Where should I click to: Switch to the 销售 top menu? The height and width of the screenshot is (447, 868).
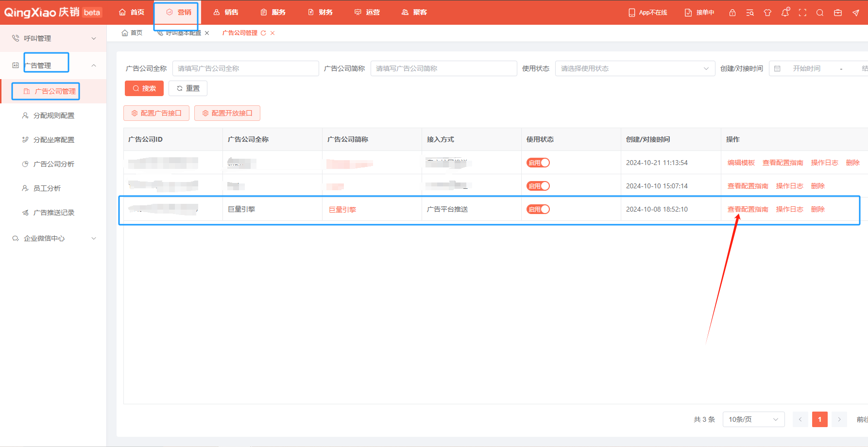pos(226,13)
